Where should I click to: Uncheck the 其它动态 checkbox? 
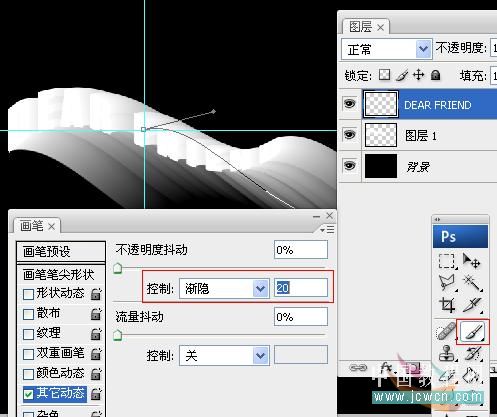pos(28,394)
